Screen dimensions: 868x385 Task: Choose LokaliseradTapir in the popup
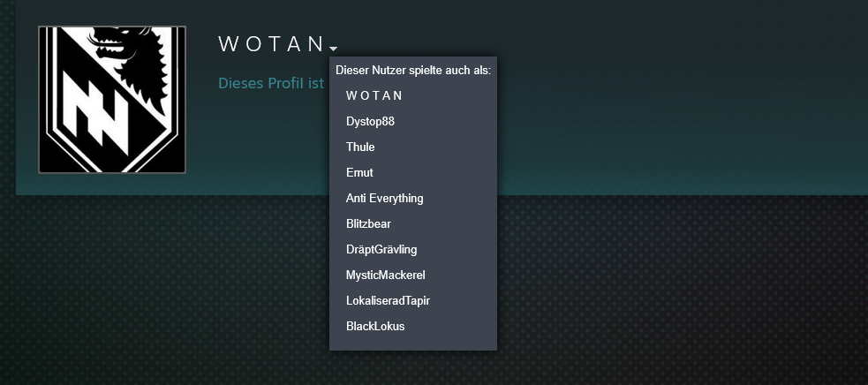coord(388,300)
